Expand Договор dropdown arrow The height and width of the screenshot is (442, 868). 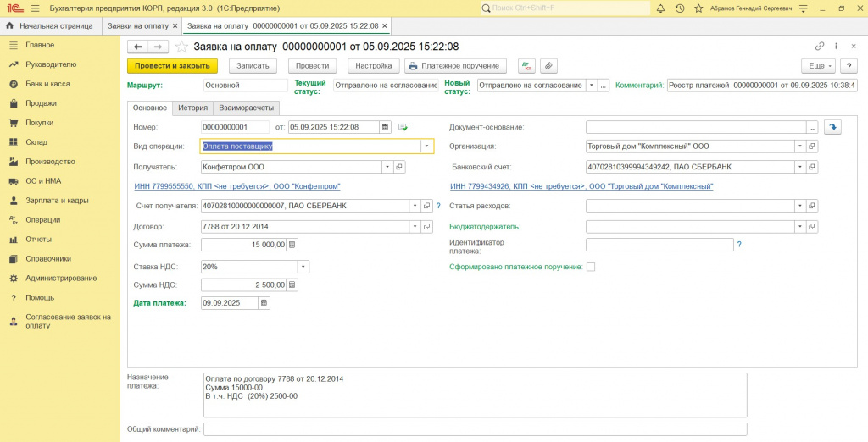(x=415, y=227)
